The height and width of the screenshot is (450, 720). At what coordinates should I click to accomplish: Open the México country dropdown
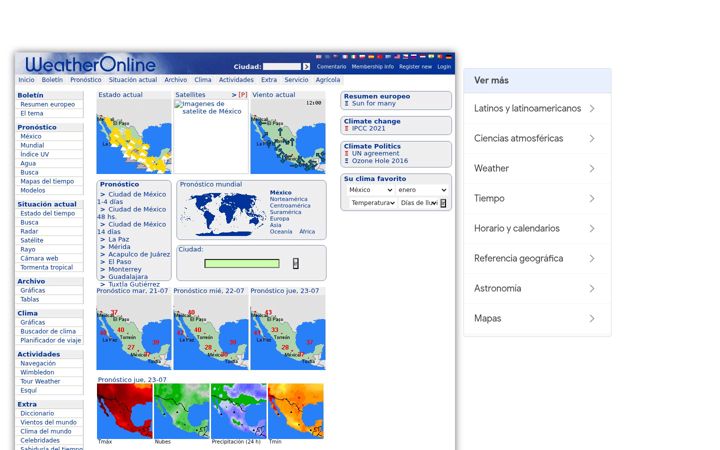(x=371, y=190)
